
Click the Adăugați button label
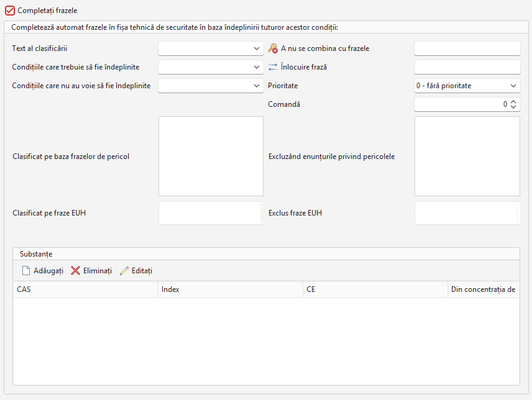click(48, 271)
